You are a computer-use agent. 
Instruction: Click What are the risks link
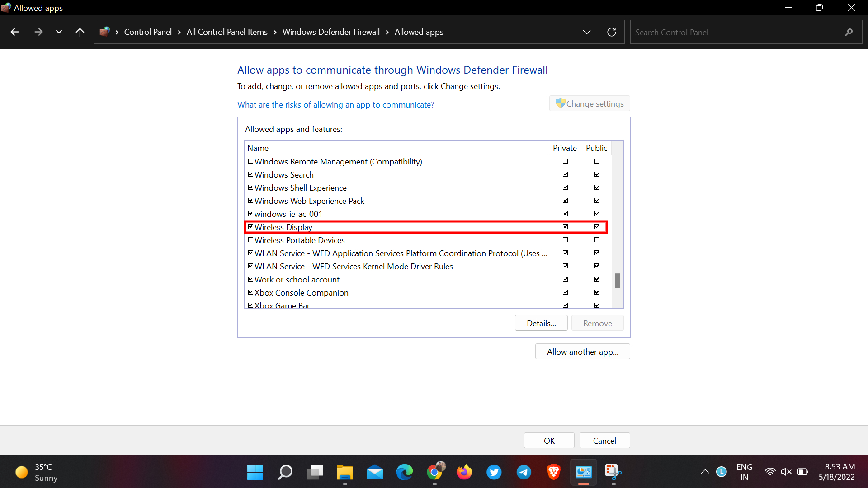(335, 104)
